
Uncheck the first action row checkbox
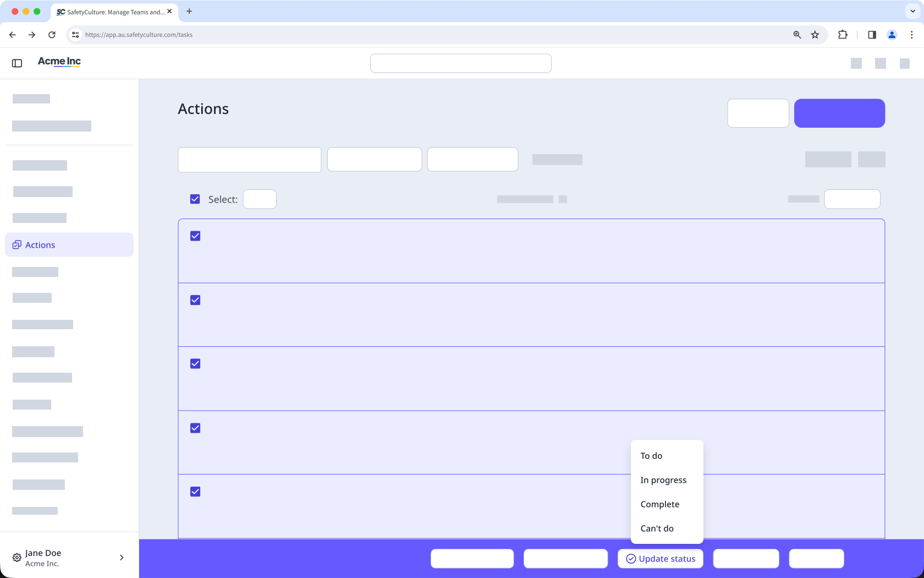click(195, 236)
